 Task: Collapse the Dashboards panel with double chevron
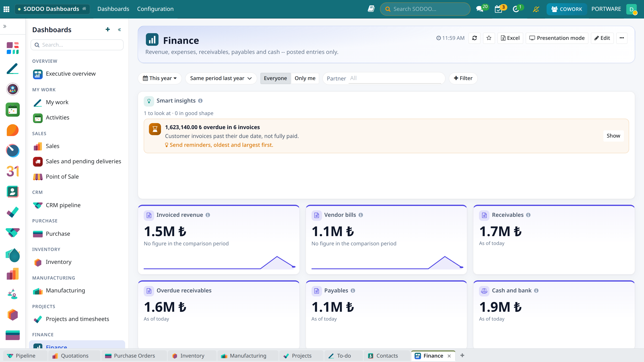(120, 30)
